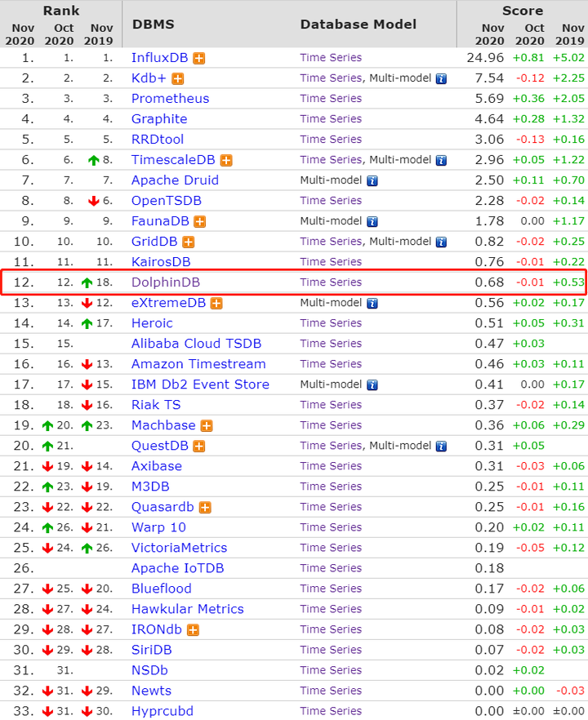Open the RRDtool link
Screen dimensions: 588x720
coord(158,139)
